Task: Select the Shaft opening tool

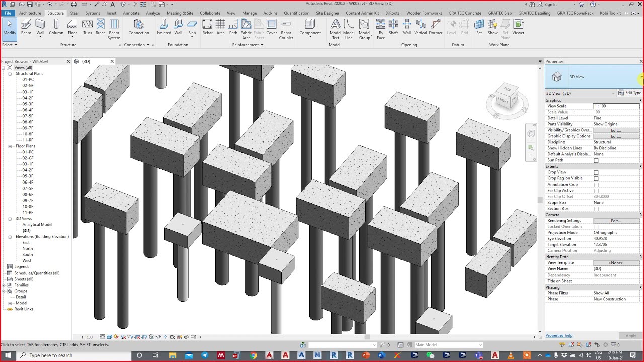Action: (x=393, y=27)
